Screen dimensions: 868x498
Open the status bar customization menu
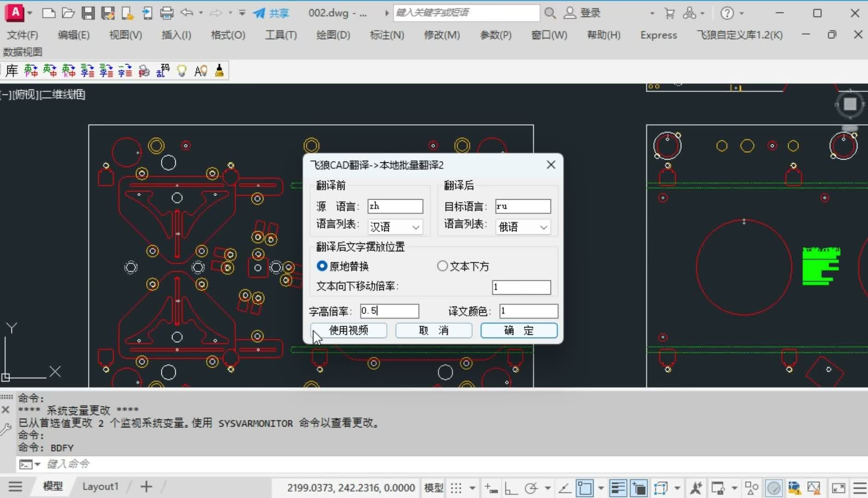click(x=860, y=488)
